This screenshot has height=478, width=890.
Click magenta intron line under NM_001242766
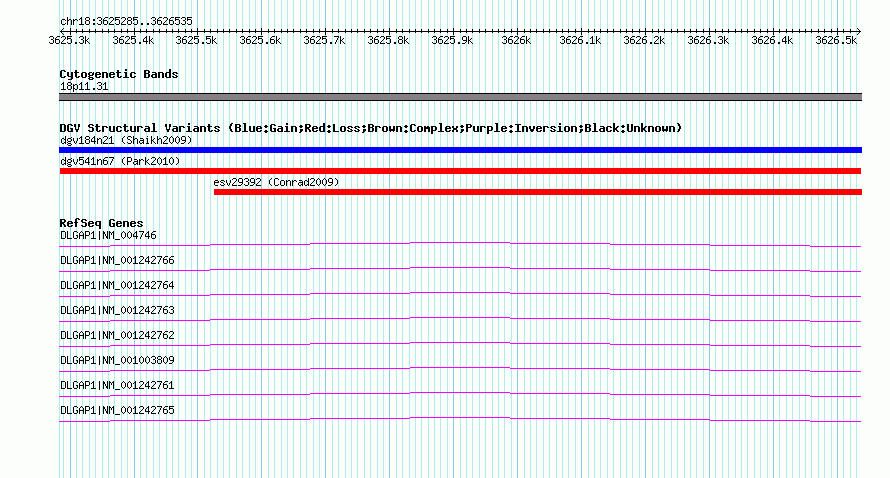460,268
